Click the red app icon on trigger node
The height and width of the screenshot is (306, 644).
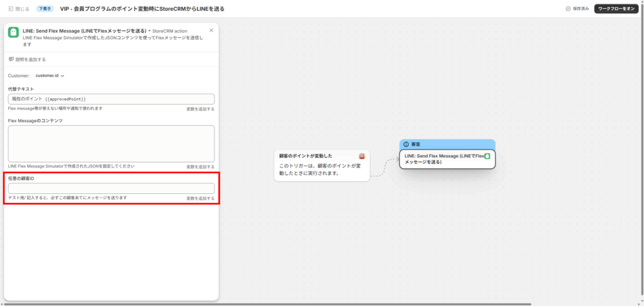coord(362,156)
